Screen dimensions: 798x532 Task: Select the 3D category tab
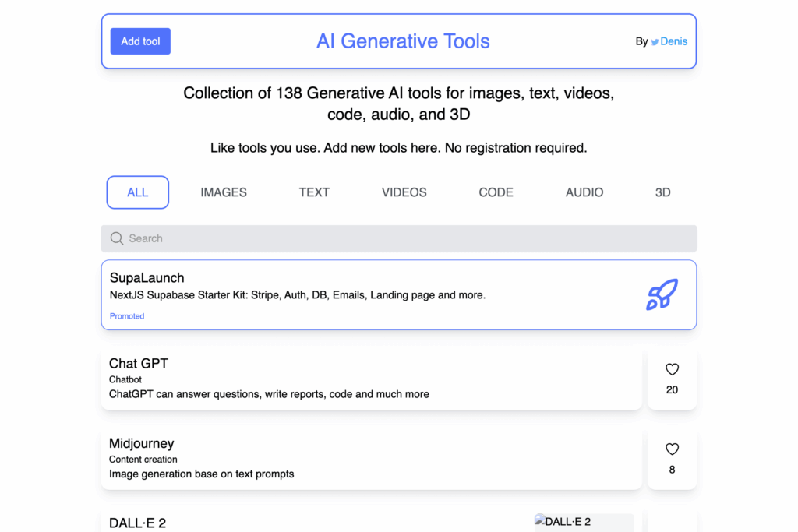coord(662,192)
